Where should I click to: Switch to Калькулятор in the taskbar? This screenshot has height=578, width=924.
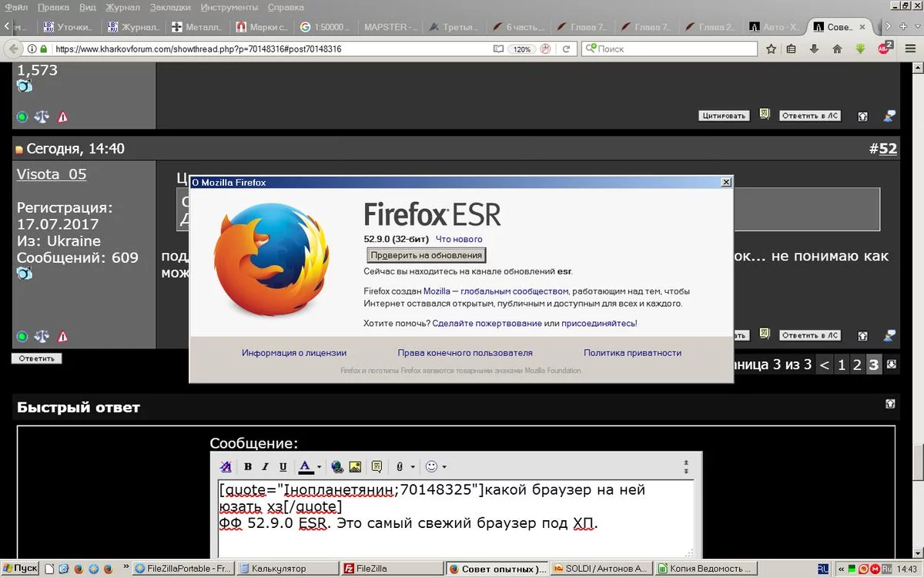tap(288, 569)
